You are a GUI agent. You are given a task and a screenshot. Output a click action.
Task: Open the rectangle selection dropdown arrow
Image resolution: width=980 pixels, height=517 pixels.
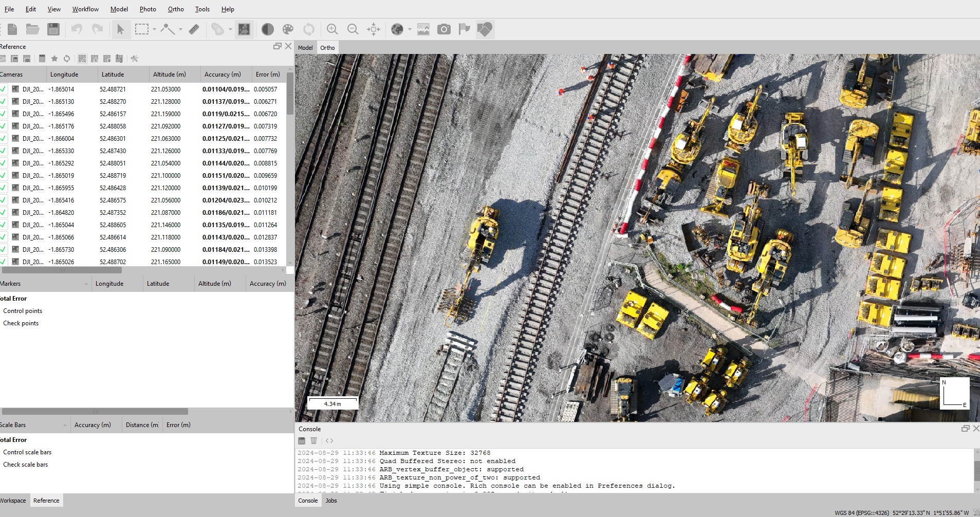154,29
